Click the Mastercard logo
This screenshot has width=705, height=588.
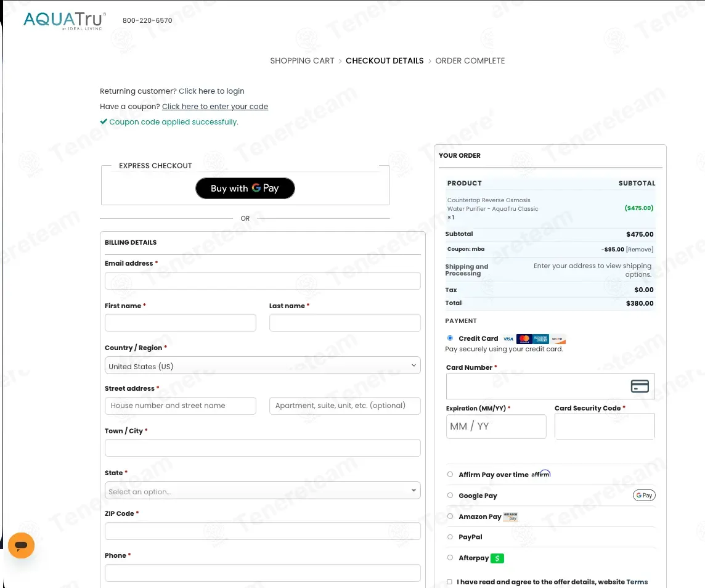coord(524,339)
